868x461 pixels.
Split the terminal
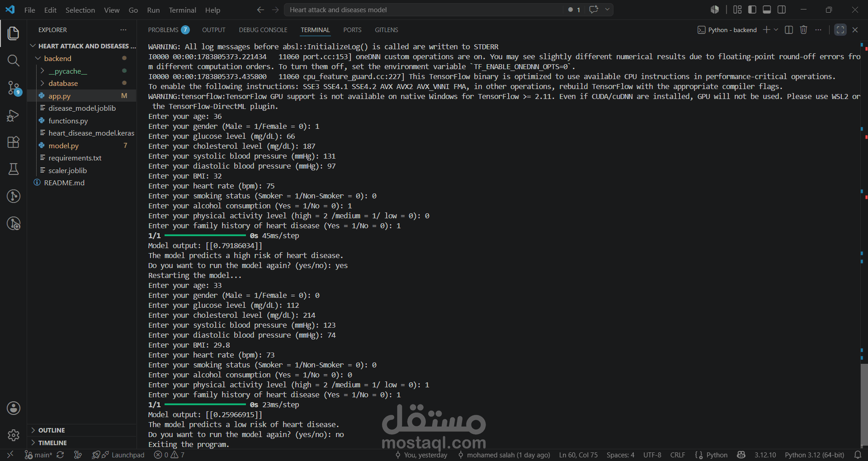click(x=789, y=30)
